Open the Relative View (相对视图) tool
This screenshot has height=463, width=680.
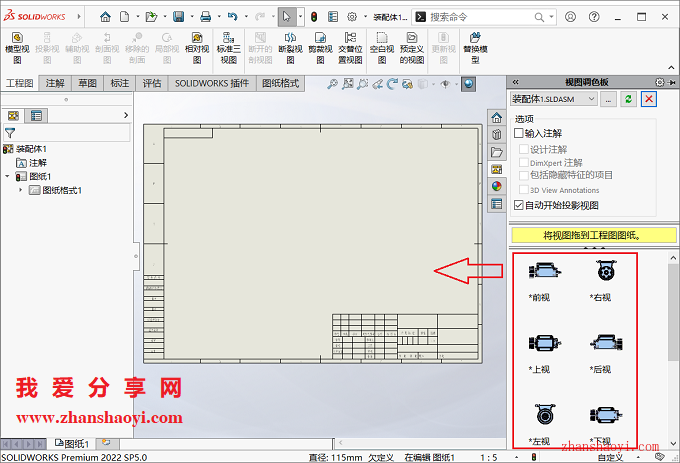pos(197,48)
